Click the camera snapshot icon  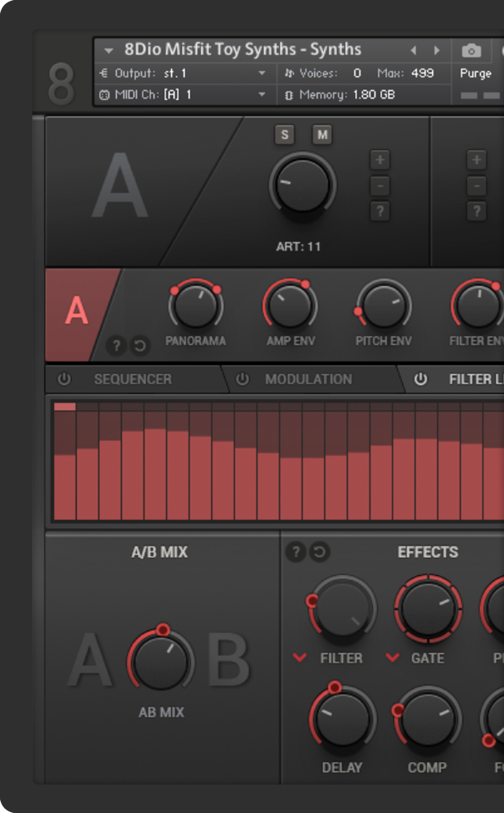point(471,51)
